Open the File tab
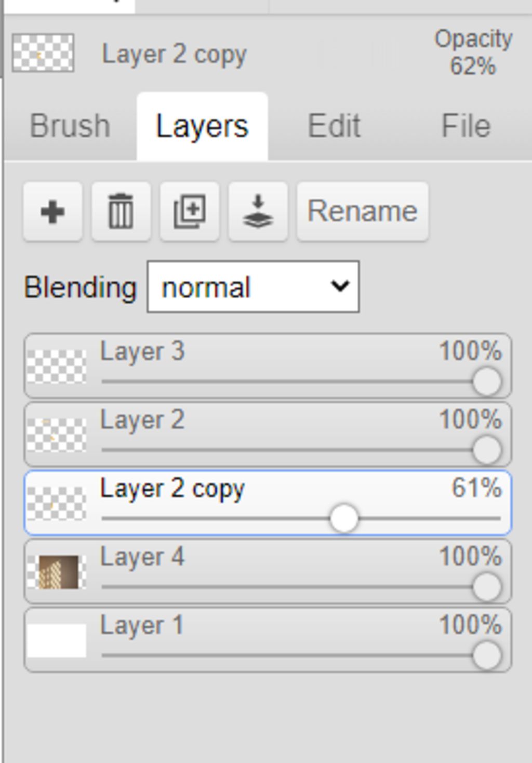 pyautogui.click(x=466, y=126)
